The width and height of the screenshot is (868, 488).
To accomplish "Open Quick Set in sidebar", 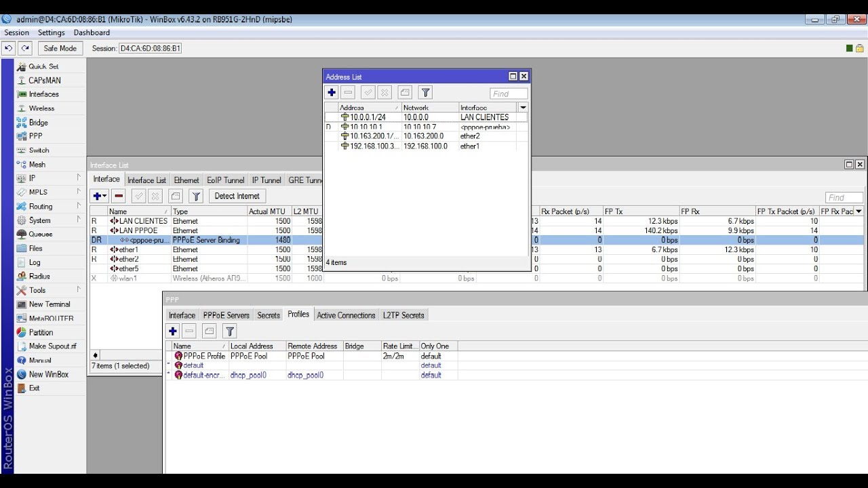I will (x=43, y=66).
